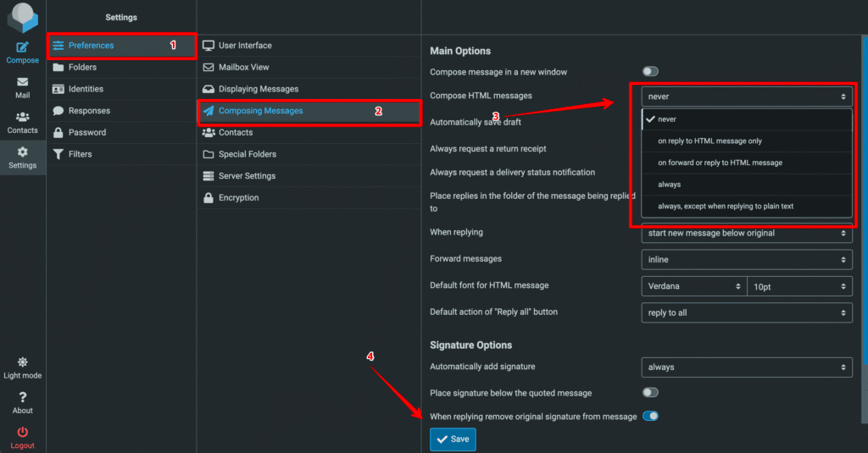Open the Automatically add signature dropdown
This screenshot has height=453, width=868.
click(746, 367)
